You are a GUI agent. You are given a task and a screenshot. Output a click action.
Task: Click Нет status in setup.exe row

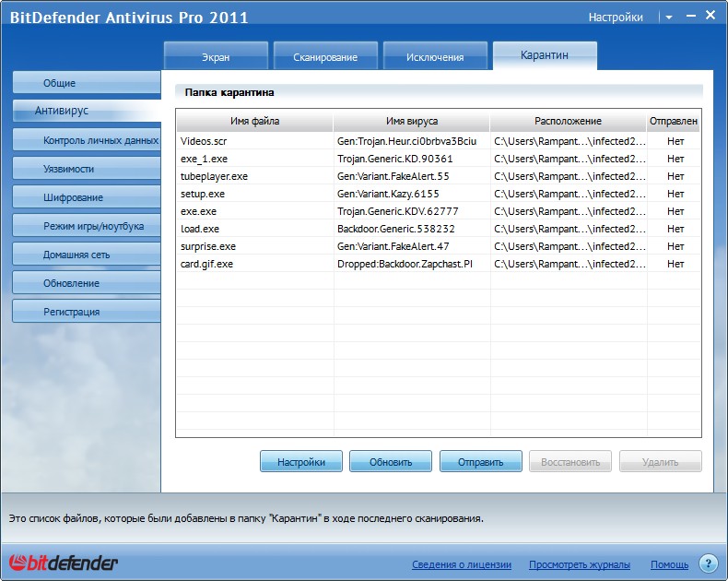(675, 194)
